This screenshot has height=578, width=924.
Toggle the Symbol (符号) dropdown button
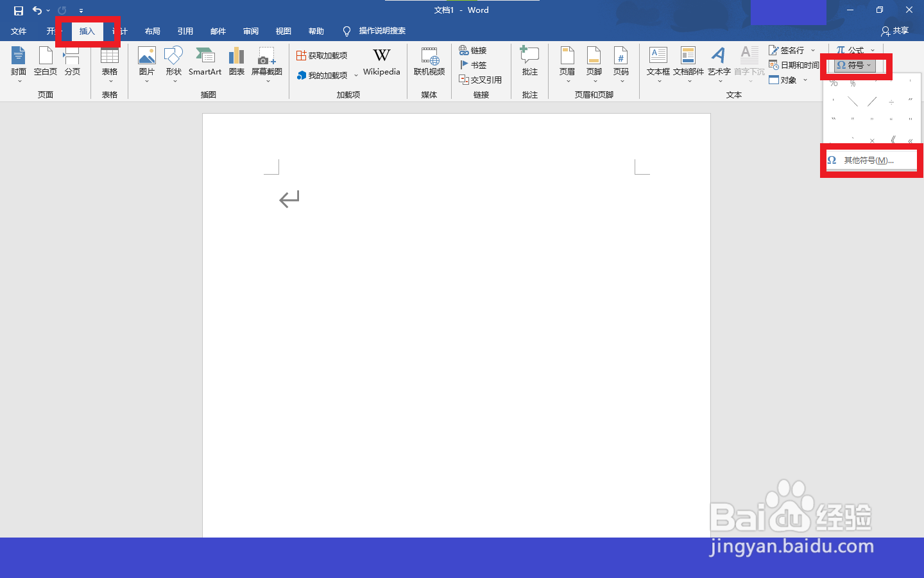[855, 65]
